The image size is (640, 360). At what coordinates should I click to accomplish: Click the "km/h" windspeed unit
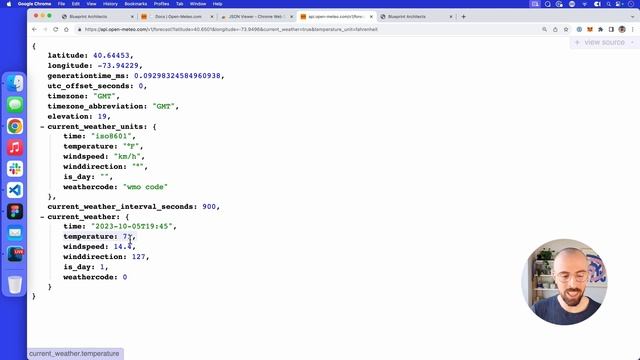point(127,157)
